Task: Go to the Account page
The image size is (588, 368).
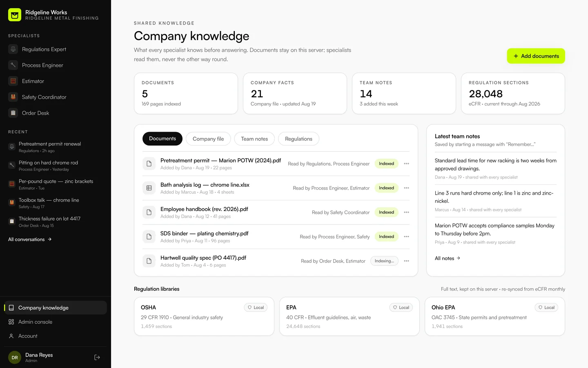Action: pyautogui.click(x=56, y=336)
